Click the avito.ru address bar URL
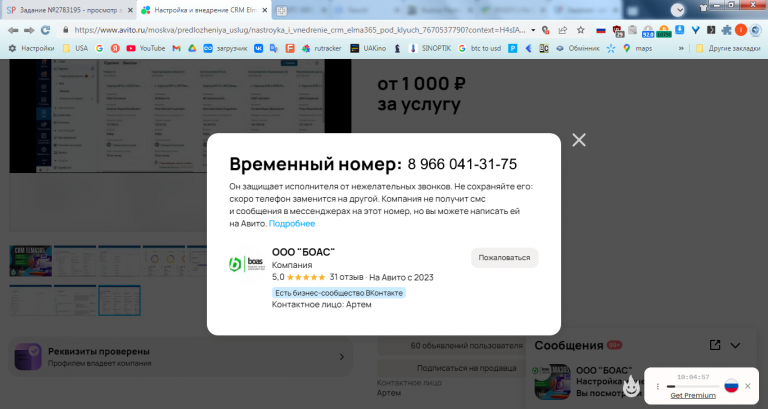 pos(299,30)
